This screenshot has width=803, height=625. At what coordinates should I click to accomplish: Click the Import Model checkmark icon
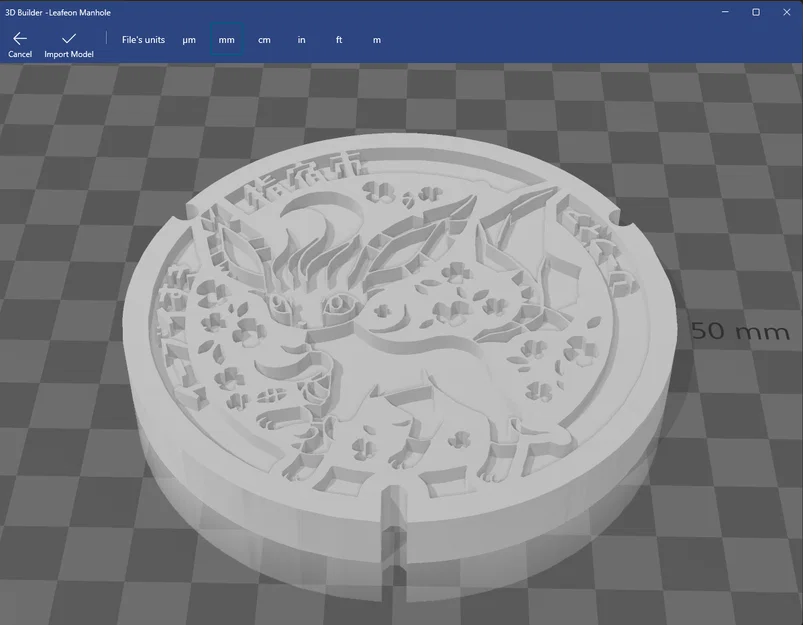(x=69, y=38)
